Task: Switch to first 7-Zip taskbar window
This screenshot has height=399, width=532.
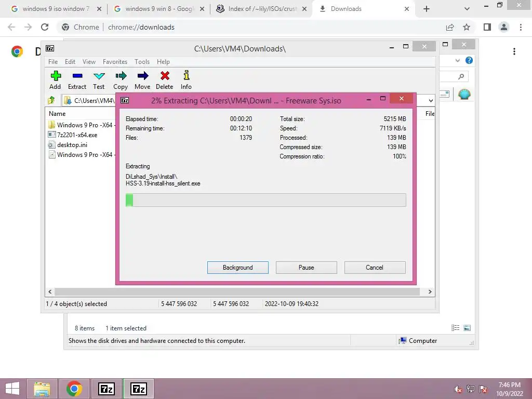Action: point(106,389)
